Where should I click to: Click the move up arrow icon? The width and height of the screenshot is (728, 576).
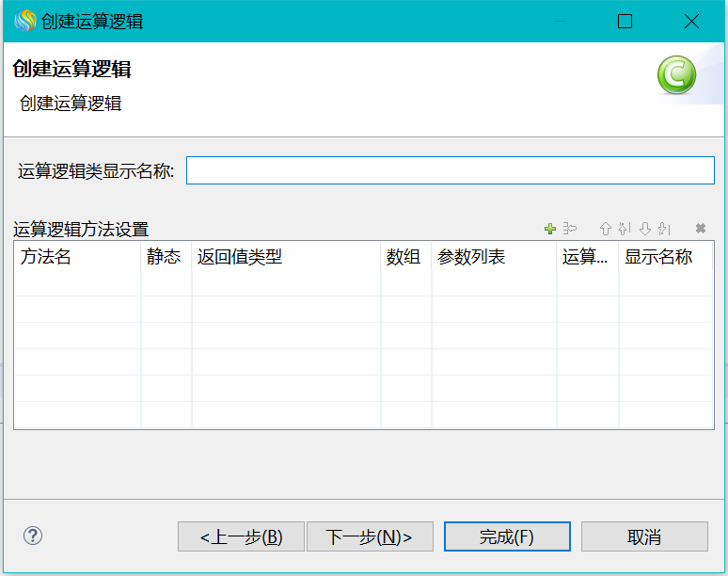[x=606, y=229]
